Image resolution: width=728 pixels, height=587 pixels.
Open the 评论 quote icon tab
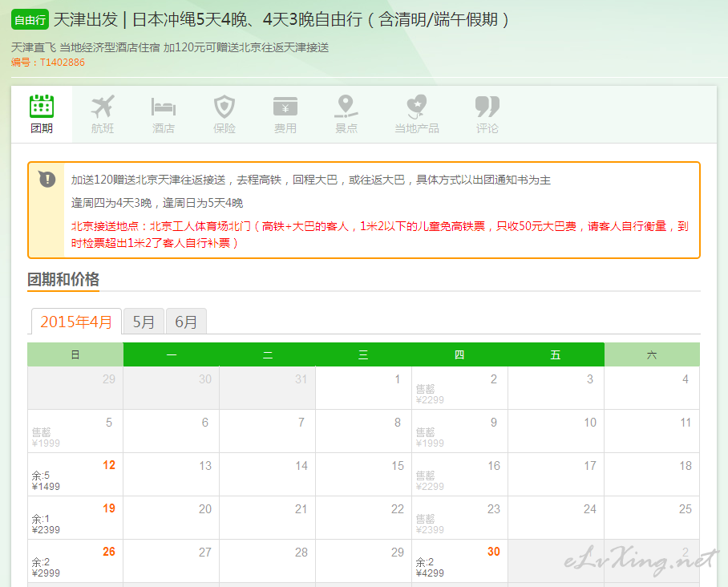tap(487, 114)
